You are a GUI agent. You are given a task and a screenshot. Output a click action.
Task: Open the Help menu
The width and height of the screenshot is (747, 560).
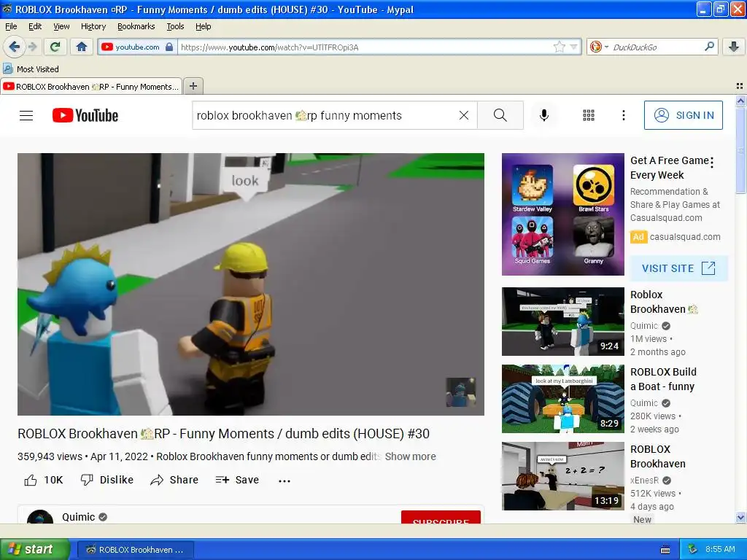(x=203, y=27)
